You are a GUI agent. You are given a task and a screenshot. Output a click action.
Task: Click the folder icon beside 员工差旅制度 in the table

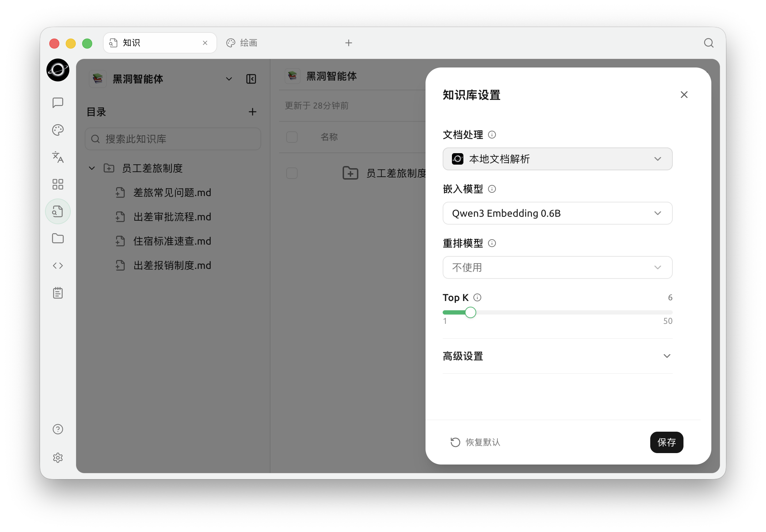point(350,173)
